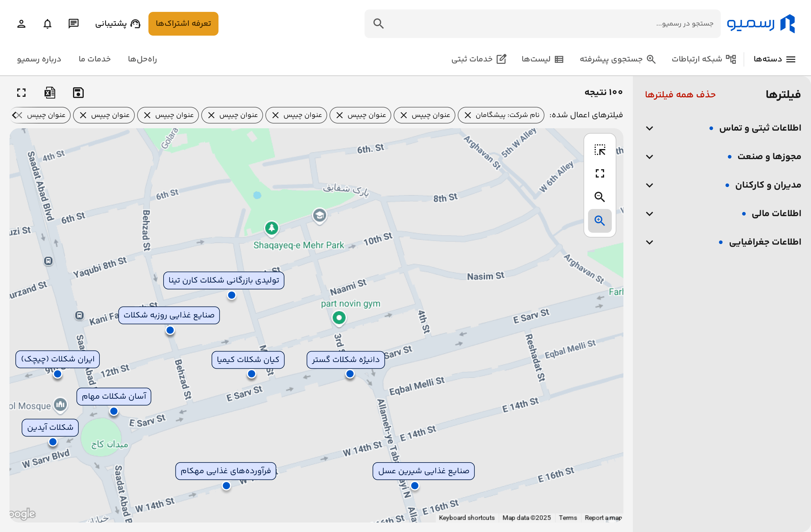Select pin under صنایع غذایی روزبه شکلات
Screen dimensions: 811x532
[x=170, y=330]
